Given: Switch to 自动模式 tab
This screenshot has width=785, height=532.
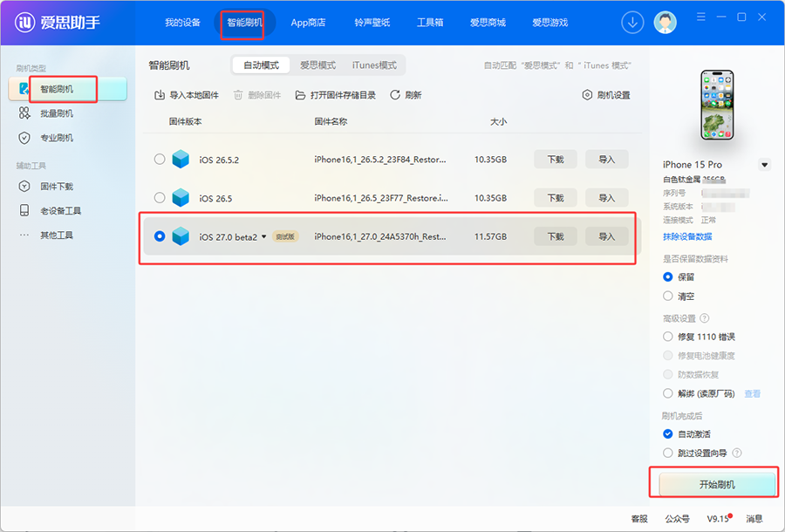Looking at the screenshot, I should point(261,65).
